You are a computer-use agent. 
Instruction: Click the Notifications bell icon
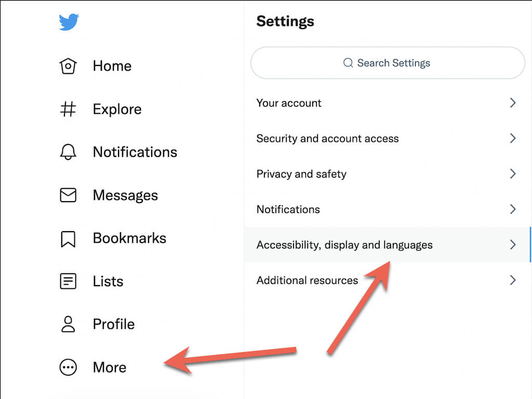68,152
